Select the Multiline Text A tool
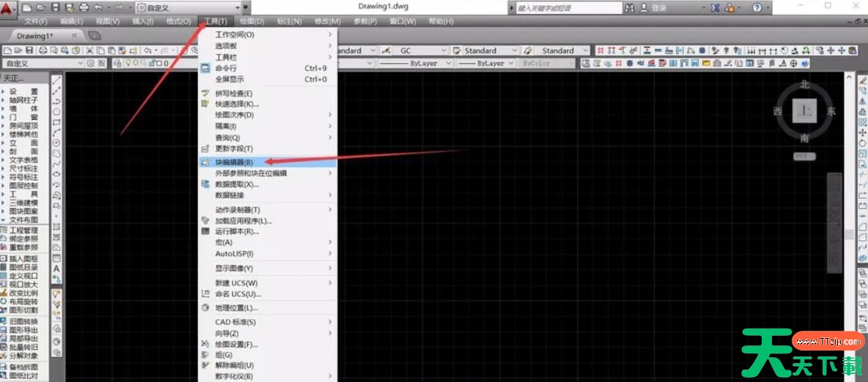The image size is (868, 382). pos(56,269)
